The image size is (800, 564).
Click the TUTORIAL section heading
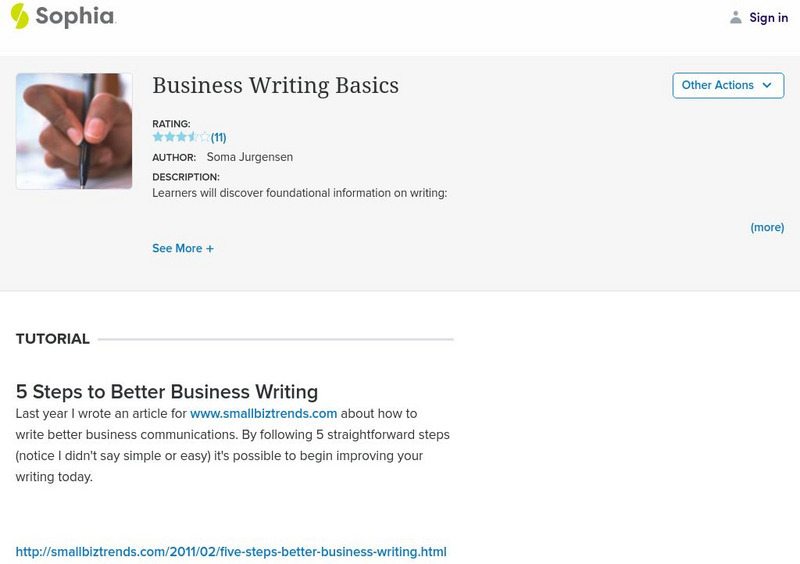tap(53, 339)
